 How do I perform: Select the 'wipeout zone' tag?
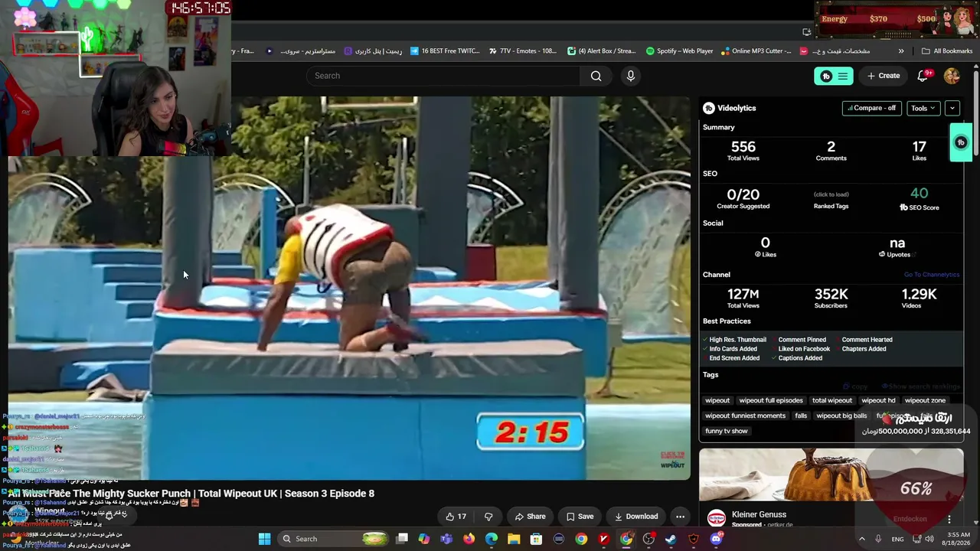pos(925,400)
